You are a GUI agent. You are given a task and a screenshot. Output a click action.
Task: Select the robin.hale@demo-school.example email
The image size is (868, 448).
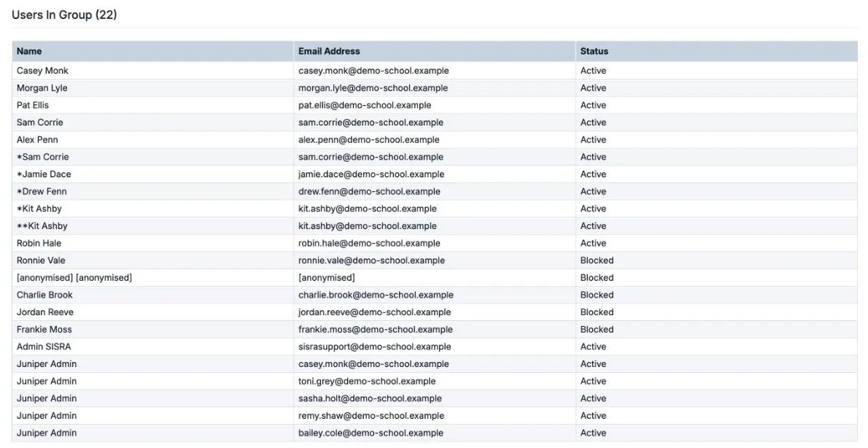tap(369, 243)
